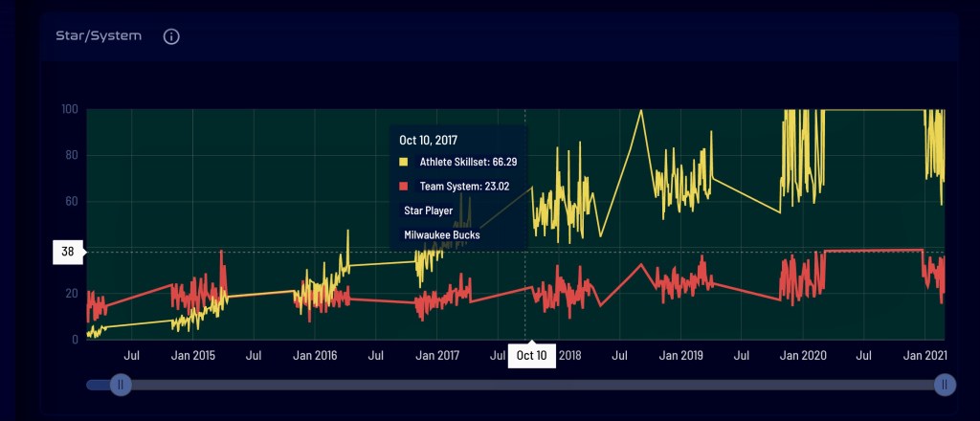Click the middle of the range slider track
Screen dimensions: 980x421
(532, 385)
